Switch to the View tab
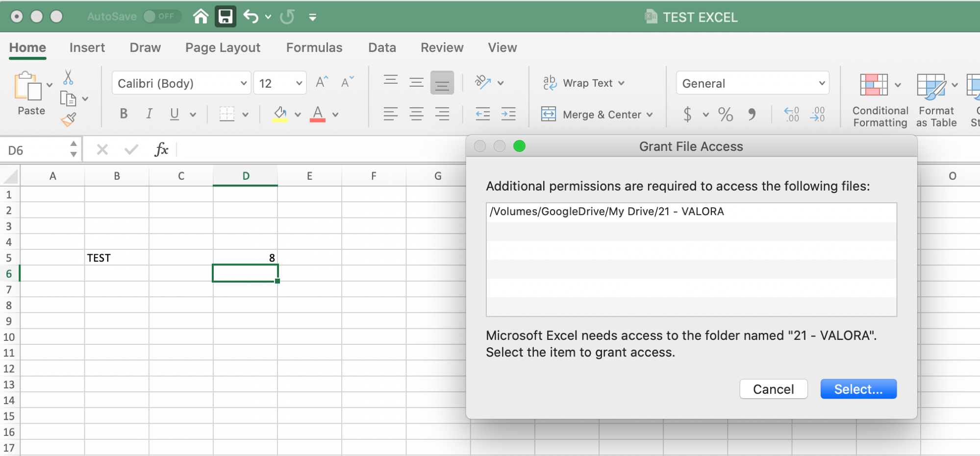This screenshot has width=980, height=456. click(503, 48)
